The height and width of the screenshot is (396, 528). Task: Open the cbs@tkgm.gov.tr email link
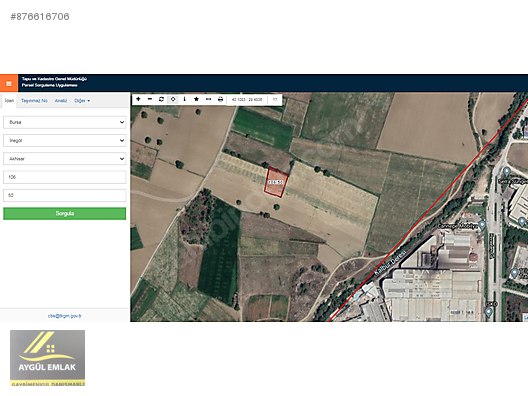click(x=65, y=316)
